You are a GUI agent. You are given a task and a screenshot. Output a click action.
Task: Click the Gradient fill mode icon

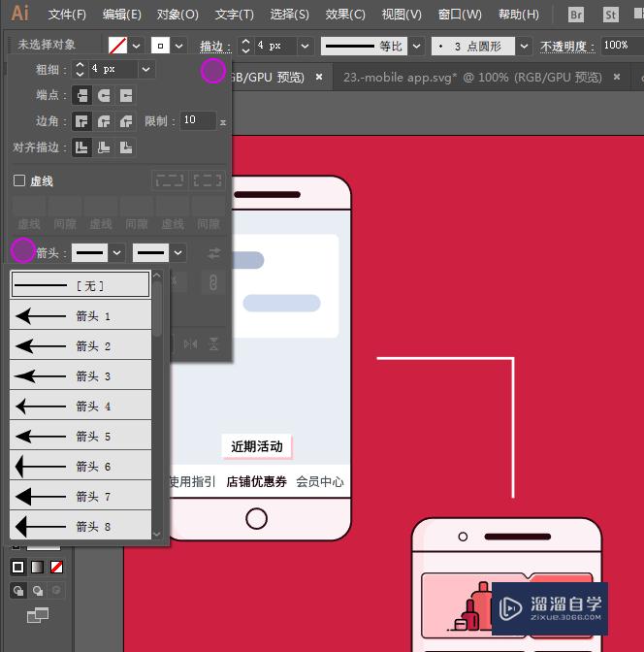click(x=38, y=568)
